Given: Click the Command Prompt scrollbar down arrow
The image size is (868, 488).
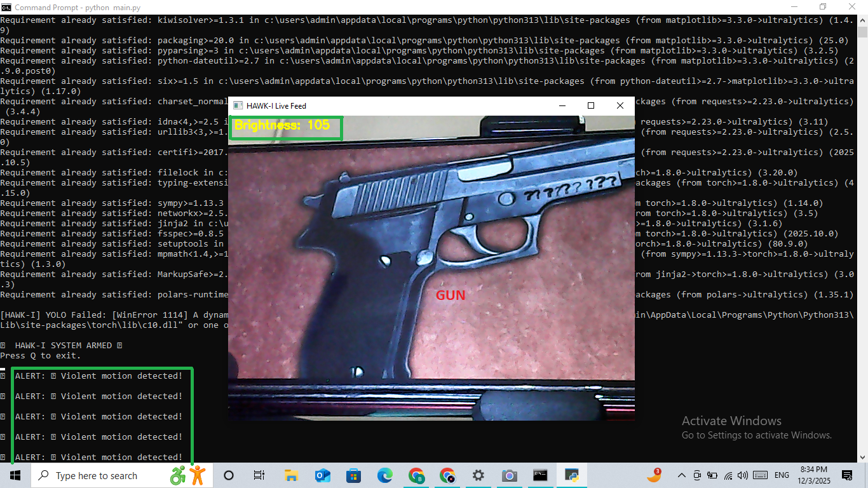Looking at the screenshot, I should (862, 457).
